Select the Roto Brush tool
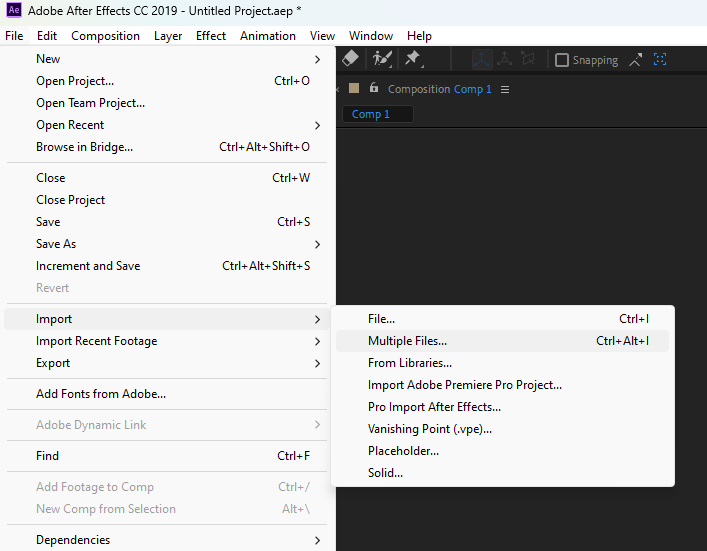Viewport: 707px width, 551px height. pos(381,60)
